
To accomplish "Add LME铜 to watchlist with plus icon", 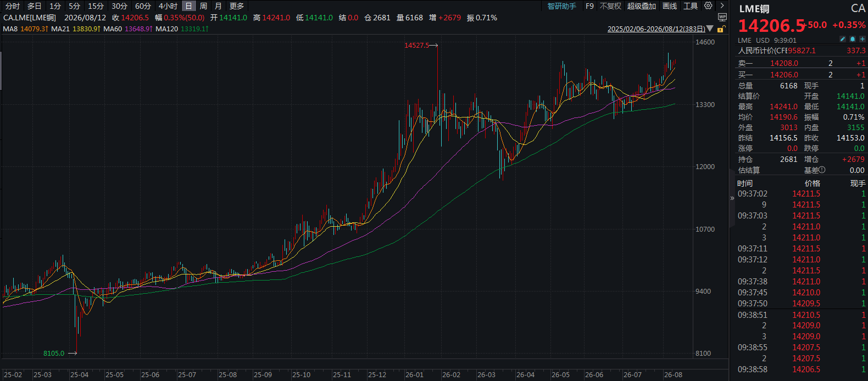I will (863, 40).
